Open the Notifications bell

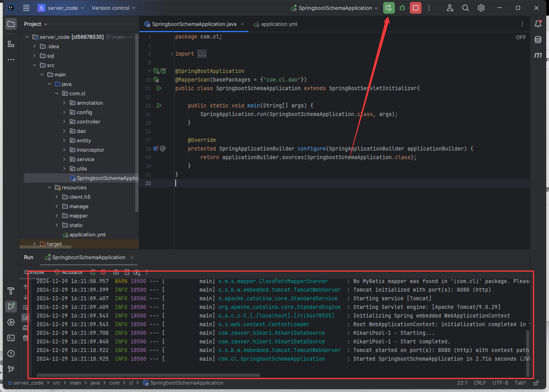(538, 24)
